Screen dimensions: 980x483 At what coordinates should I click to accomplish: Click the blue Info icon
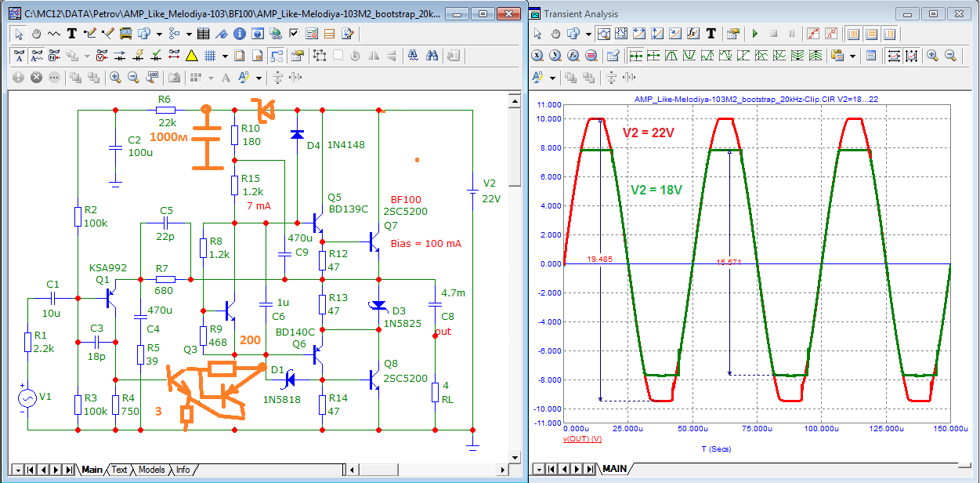point(239,34)
